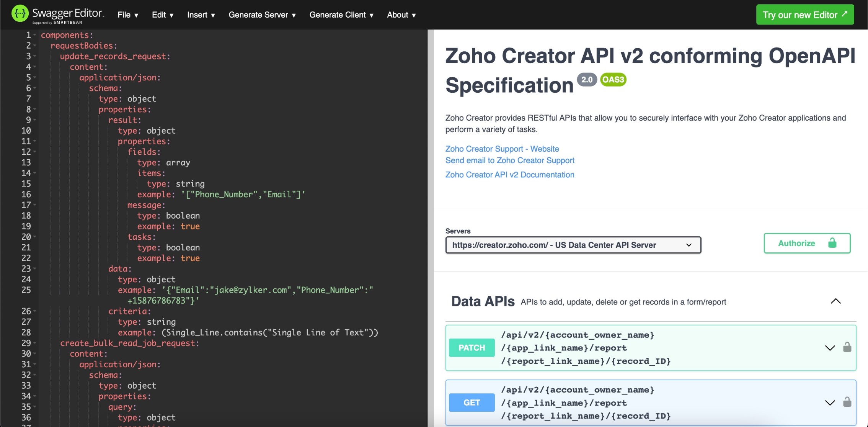Screen dimensions: 868x427
Task: Click the Data APIs section heading
Action: pos(483,301)
